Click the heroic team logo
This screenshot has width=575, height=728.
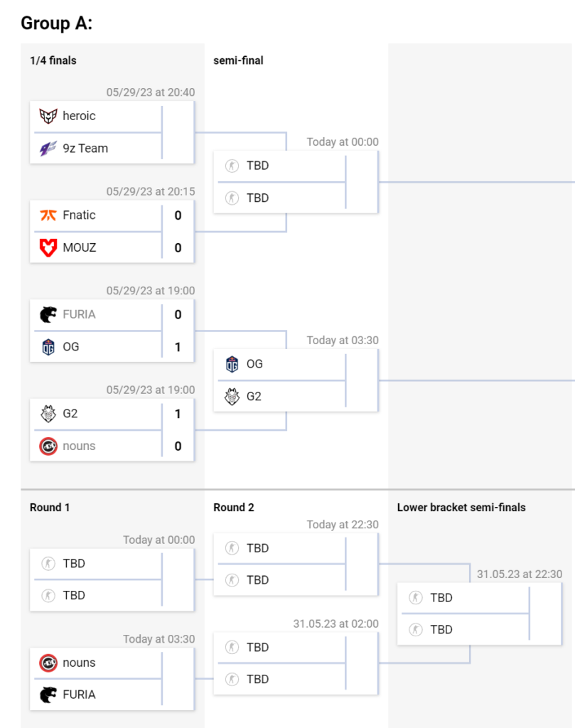pyautogui.click(x=48, y=116)
